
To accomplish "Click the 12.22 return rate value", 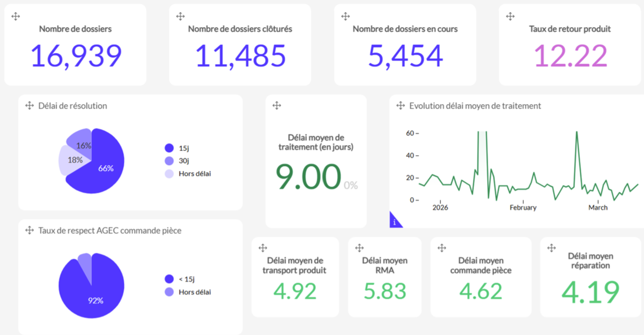I will coord(570,56).
